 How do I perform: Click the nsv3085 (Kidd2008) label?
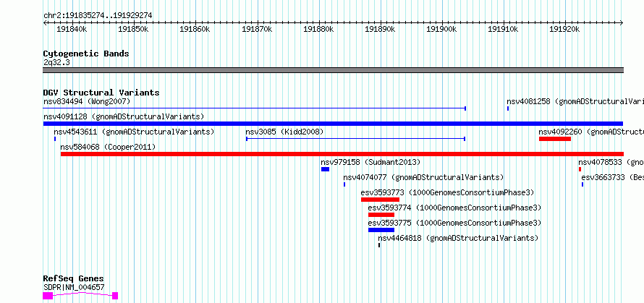284,132
